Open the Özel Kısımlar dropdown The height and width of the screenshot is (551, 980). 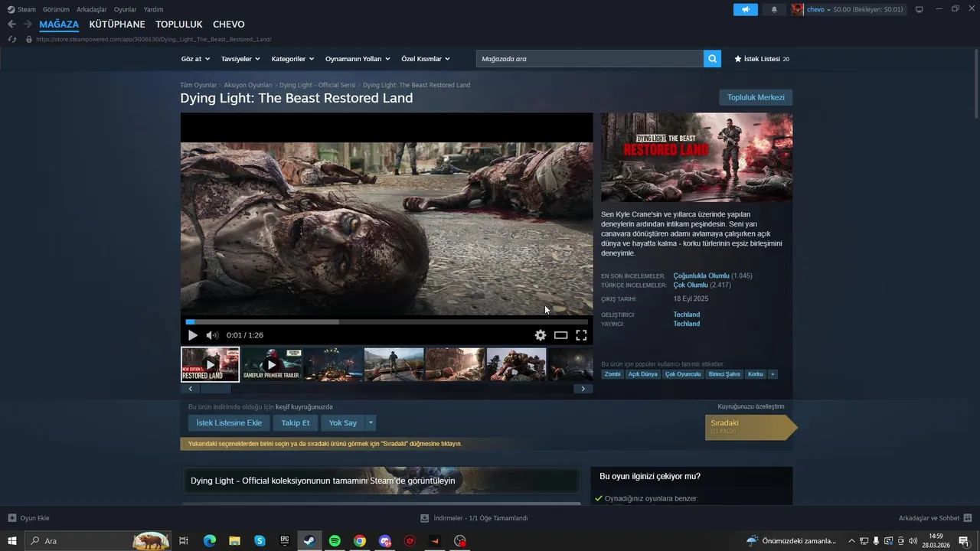426,59
